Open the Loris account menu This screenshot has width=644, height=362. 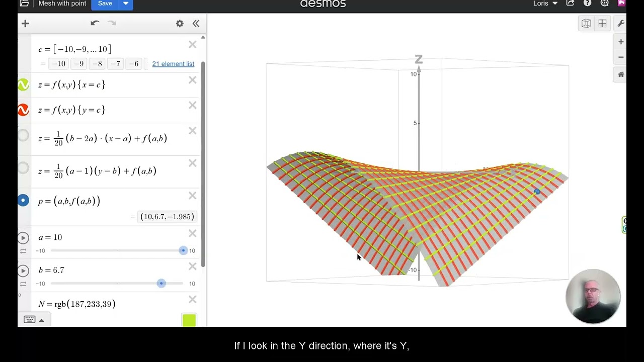point(545,4)
